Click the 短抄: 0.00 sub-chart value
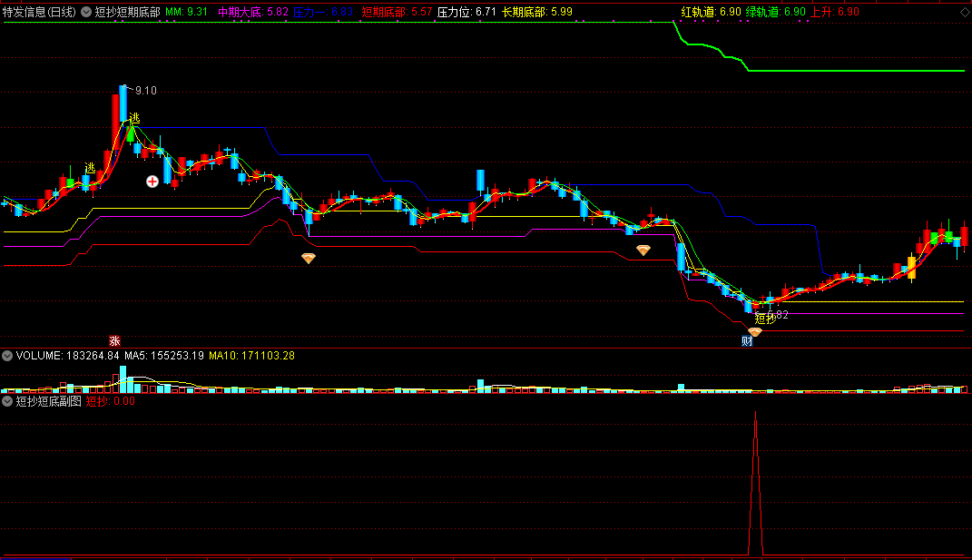The height and width of the screenshot is (560, 972). 111,401
